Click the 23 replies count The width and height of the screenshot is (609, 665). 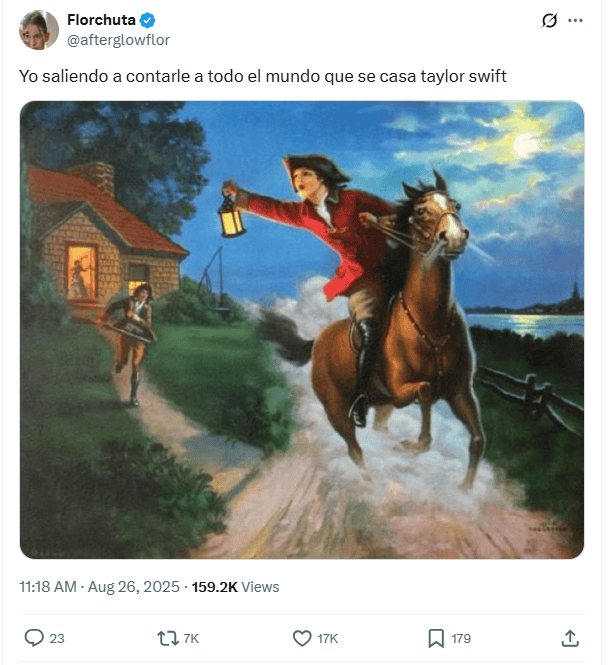57,639
